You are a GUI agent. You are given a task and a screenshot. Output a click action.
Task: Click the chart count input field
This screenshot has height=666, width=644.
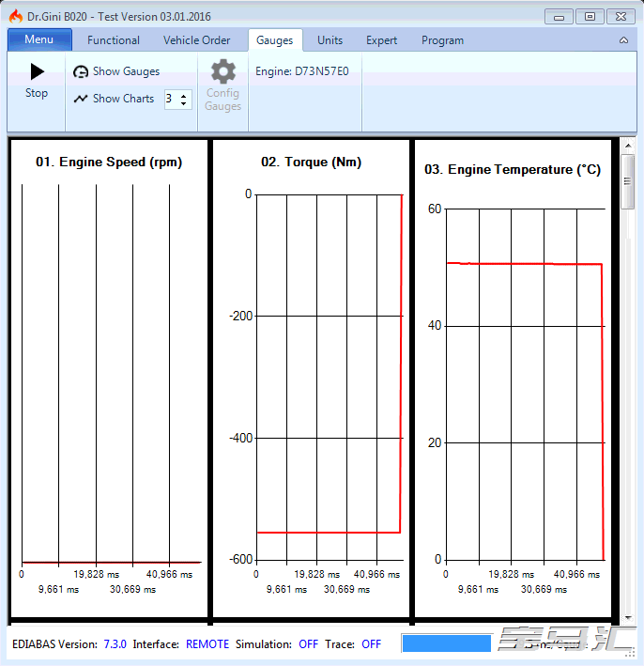point(172,99)
